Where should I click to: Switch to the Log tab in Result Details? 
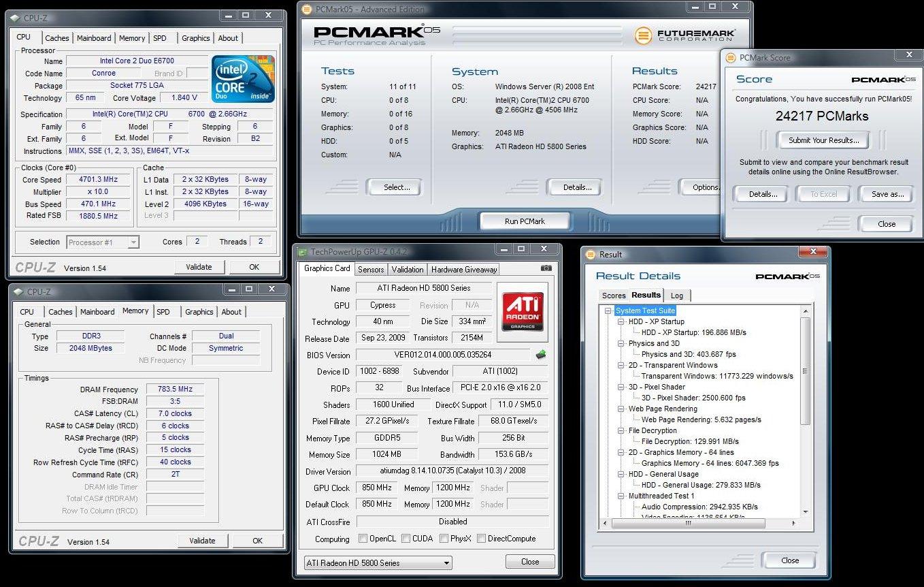[x=677, y=296]
